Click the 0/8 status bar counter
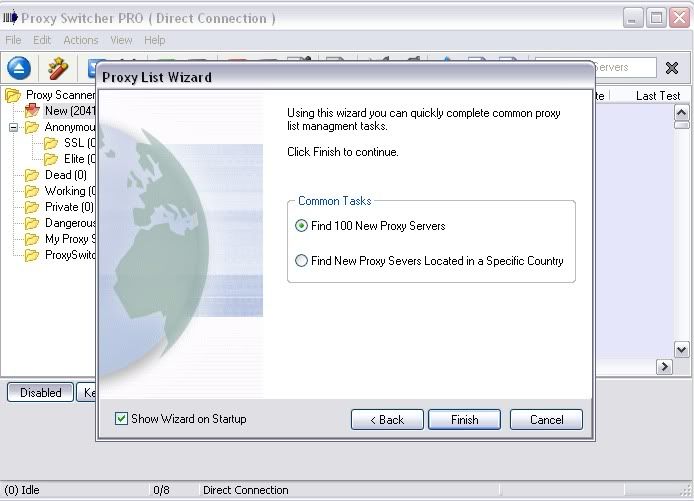The image size is (694, 501). (x=161, y=490)
